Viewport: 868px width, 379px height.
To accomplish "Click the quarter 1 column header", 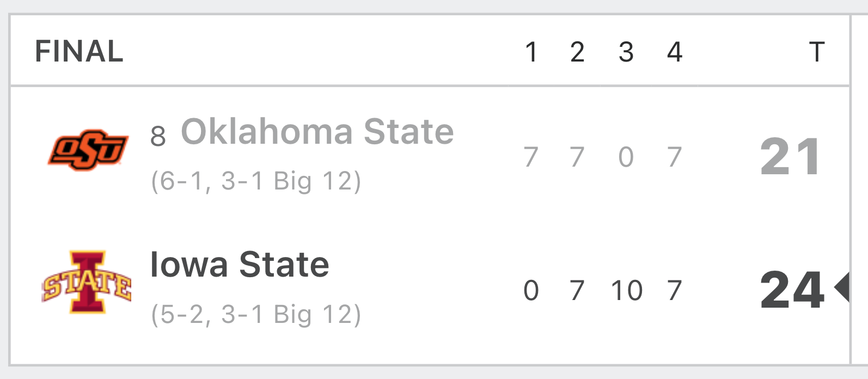I will [x=531, y=52].
